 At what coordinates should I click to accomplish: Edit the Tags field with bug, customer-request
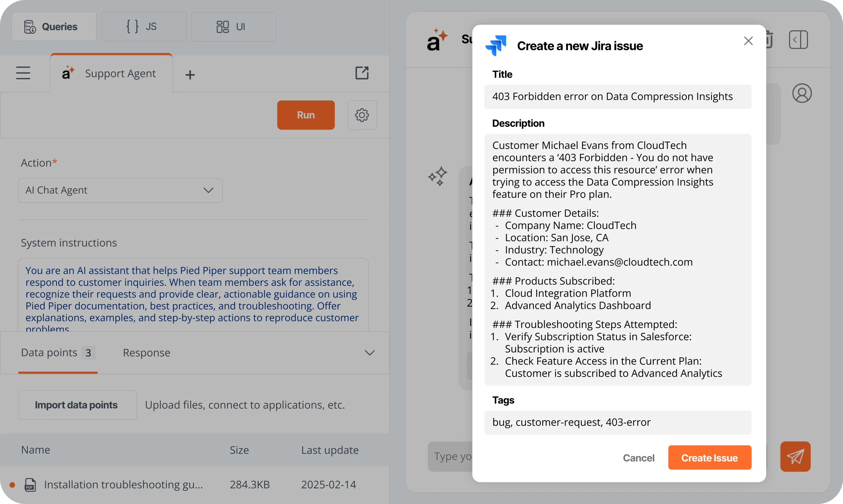pyautogui.click(x=617, y=422)
